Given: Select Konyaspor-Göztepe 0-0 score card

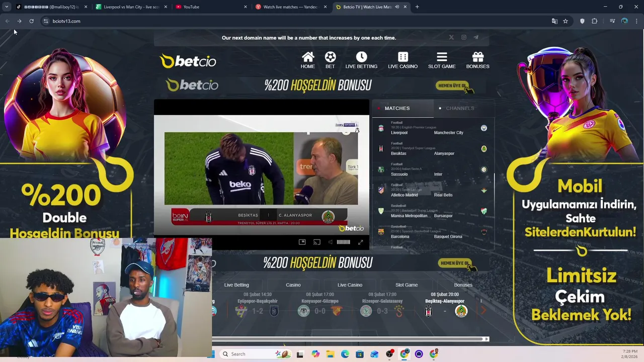Looking at the screenshot, I should (320, 305).
